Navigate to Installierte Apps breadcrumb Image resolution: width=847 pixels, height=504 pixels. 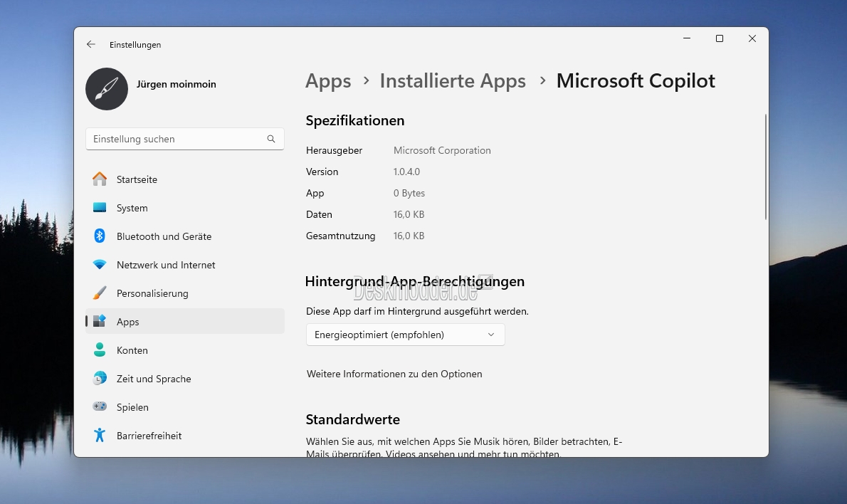(453, 81)
